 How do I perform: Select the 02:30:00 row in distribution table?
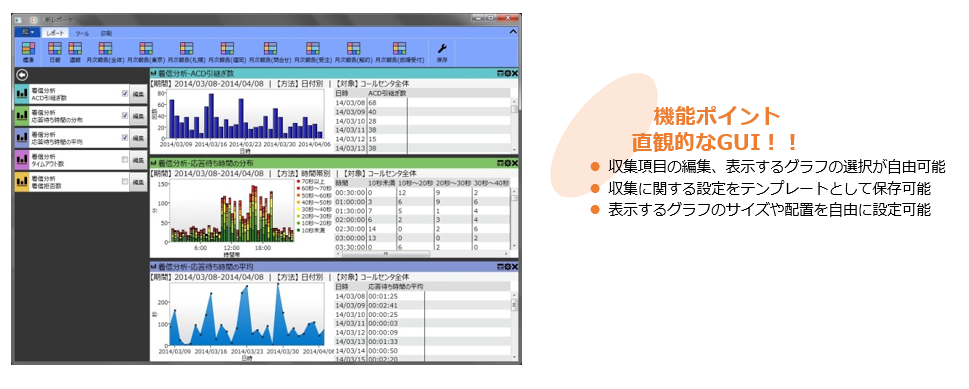pos(423,228)
